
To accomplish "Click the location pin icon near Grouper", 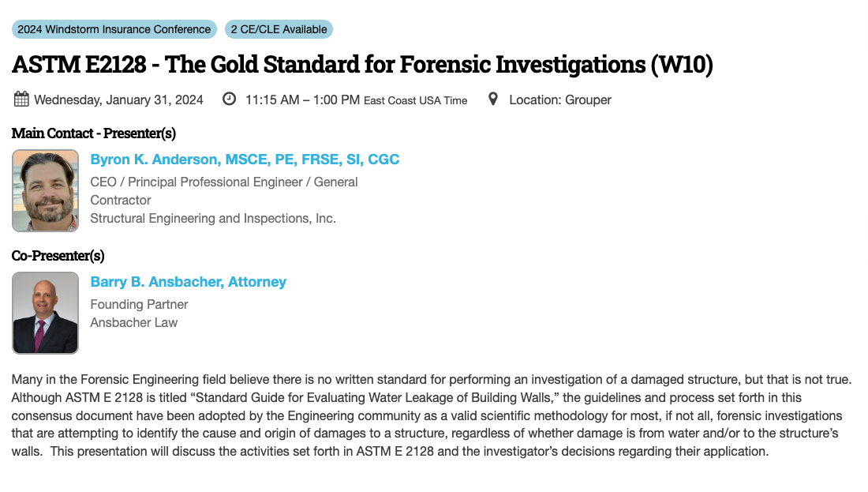I will pos(492,99).
